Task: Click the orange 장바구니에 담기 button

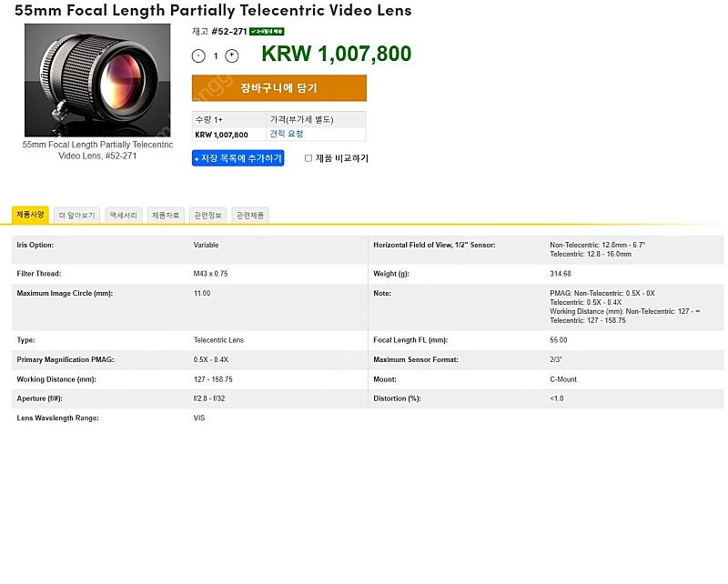Action: 278,88
